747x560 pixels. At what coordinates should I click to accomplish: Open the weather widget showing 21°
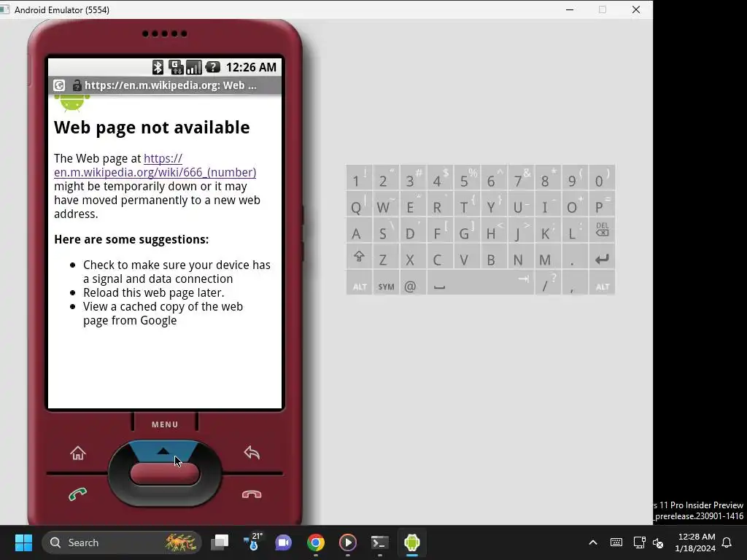click(x=252, y=542)
